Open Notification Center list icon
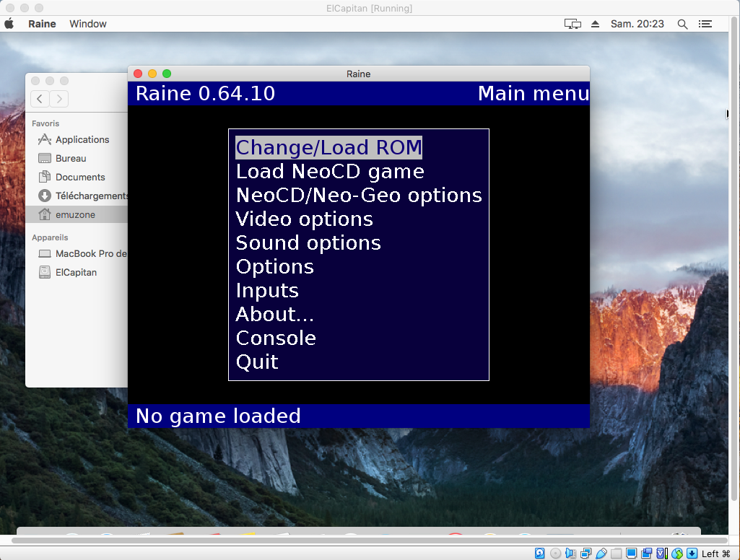The height and width of the screenshot is (560, 740). (705, 24)
